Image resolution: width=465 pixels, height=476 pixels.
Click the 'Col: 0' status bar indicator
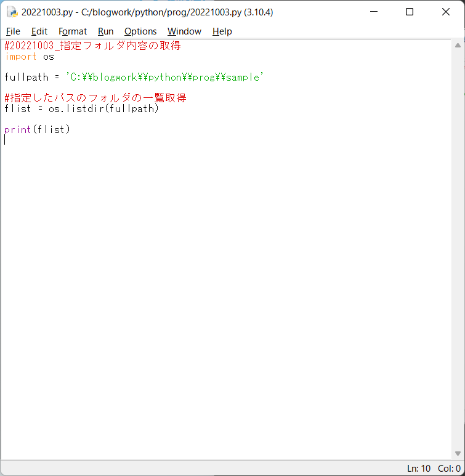449,469
